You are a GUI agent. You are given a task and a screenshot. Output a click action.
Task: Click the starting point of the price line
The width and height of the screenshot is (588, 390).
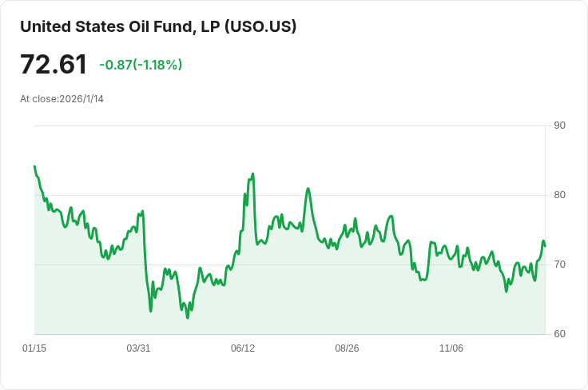click(34, 166)
